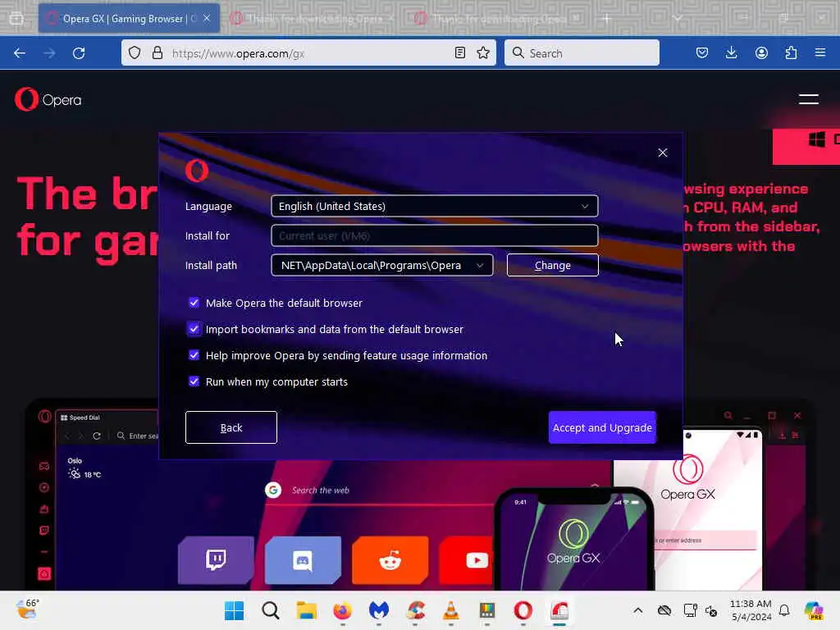Switch to the third Thanks for downloading Opera tab
Image resolution: width=840 pixels, height=630 pixels.
(x=498, y=18)
